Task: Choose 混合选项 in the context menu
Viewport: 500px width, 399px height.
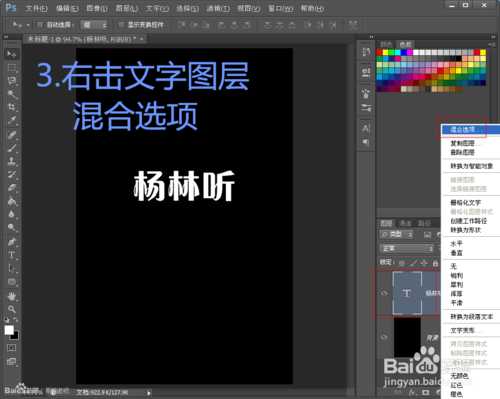Action: click(x=470, y=129)
